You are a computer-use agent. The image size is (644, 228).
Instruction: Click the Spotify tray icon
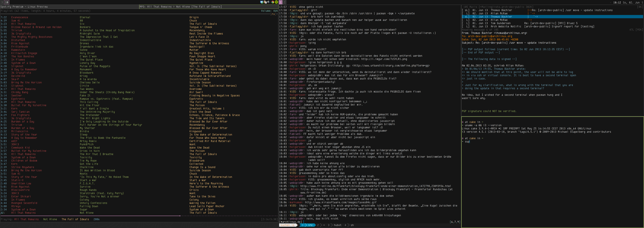[276, 2]
